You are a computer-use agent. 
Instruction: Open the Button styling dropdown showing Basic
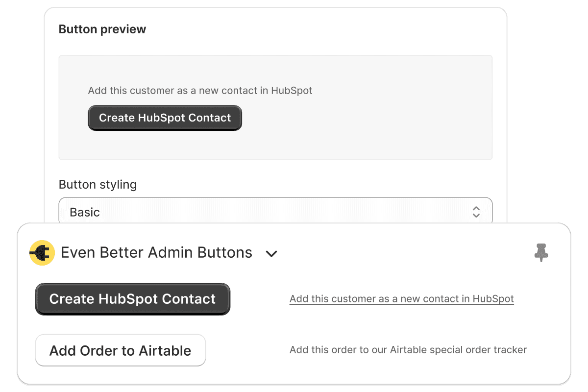pos(275,212)
